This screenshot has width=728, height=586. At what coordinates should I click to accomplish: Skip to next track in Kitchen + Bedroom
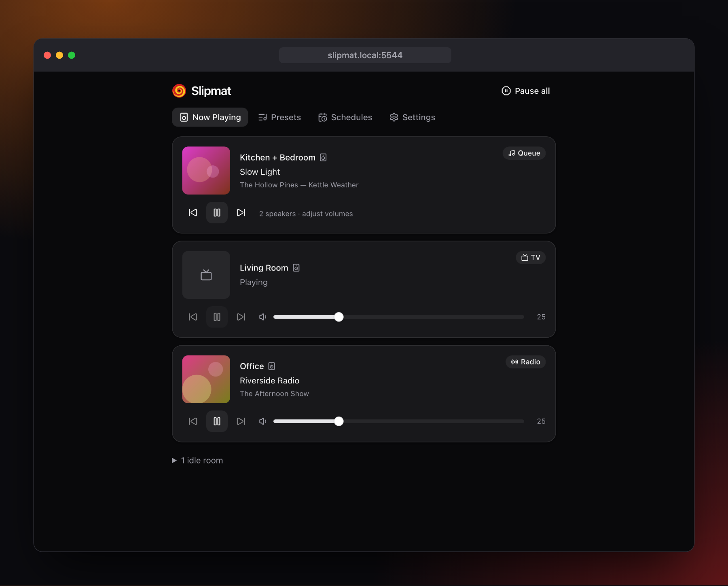click(241, 213)
